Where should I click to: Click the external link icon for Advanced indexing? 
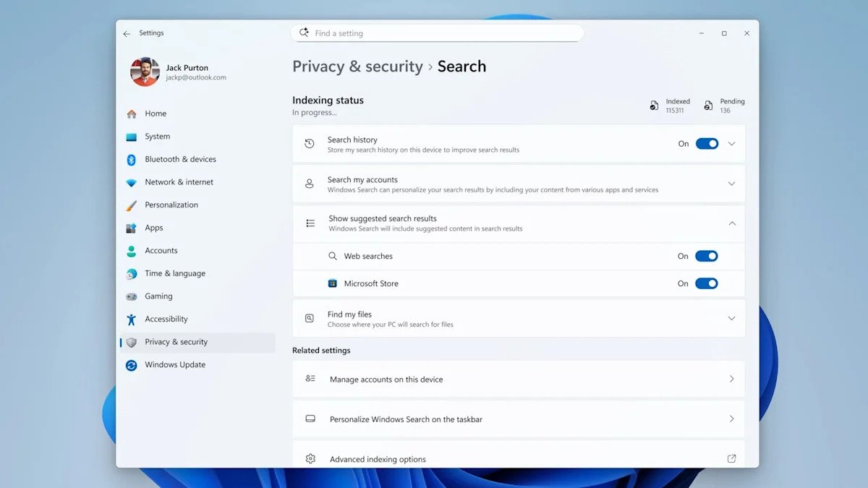(x=731, y=458)
